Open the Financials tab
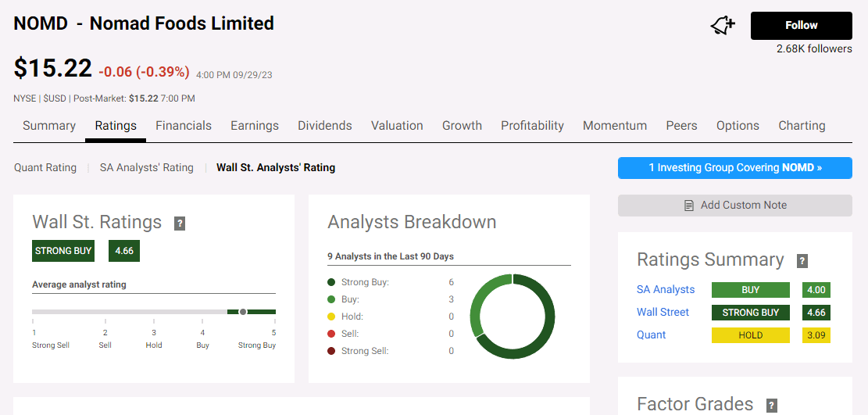The image size is (868, 415). click(184, 126)
